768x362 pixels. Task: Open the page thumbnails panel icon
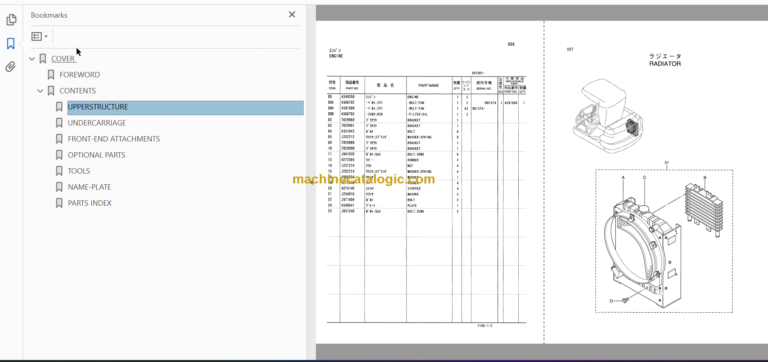click(11, 20)
